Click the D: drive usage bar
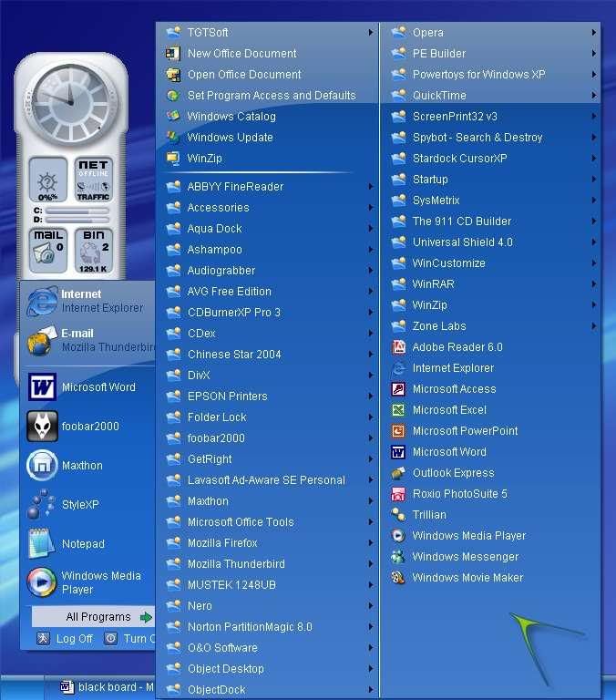Viewport: 616px width, 700px height. click(77, 220)
